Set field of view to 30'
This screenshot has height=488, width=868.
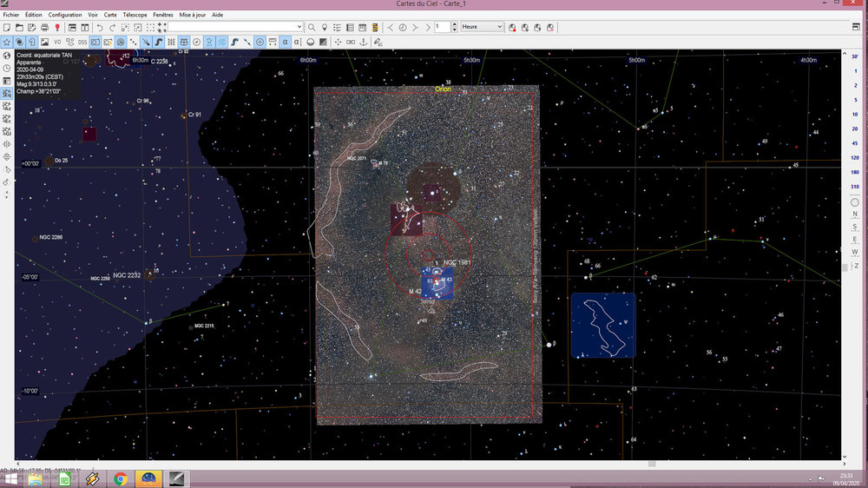click(855, 56)
